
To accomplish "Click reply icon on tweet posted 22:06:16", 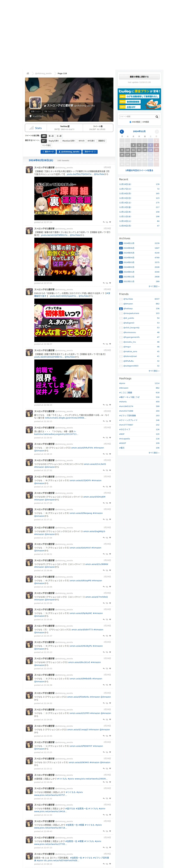I will (x=104, y=864).
